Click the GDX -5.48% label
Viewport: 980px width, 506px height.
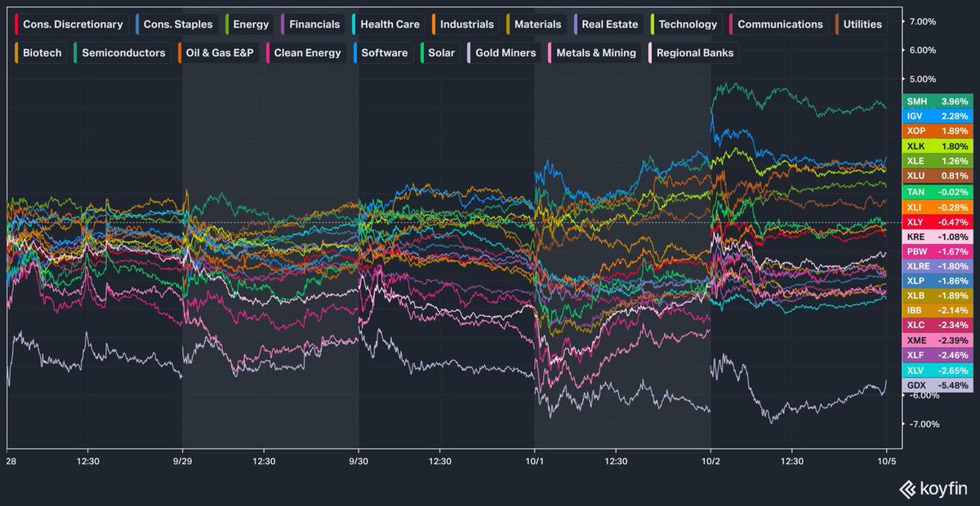[x=938, y=385]
